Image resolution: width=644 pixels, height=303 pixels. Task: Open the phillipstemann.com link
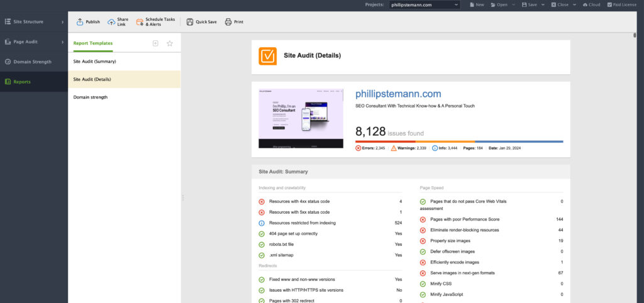[398, 94]
